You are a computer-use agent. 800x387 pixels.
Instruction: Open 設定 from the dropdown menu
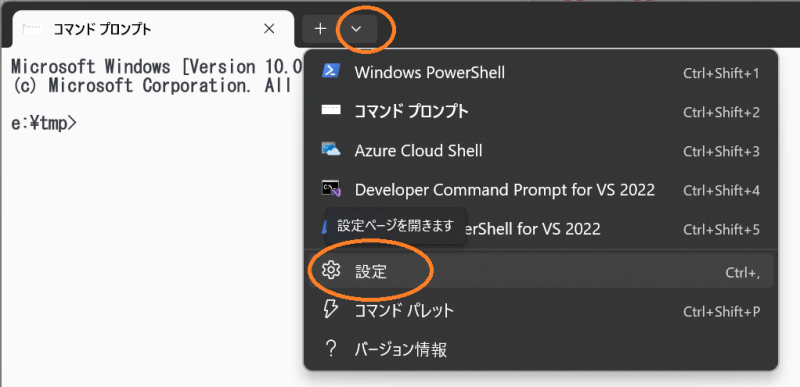541,271
